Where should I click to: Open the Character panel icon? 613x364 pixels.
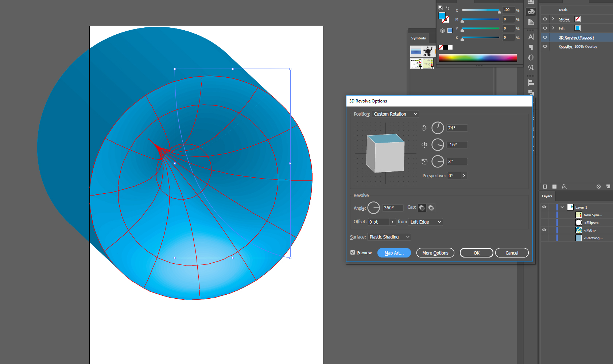(531, 37)
